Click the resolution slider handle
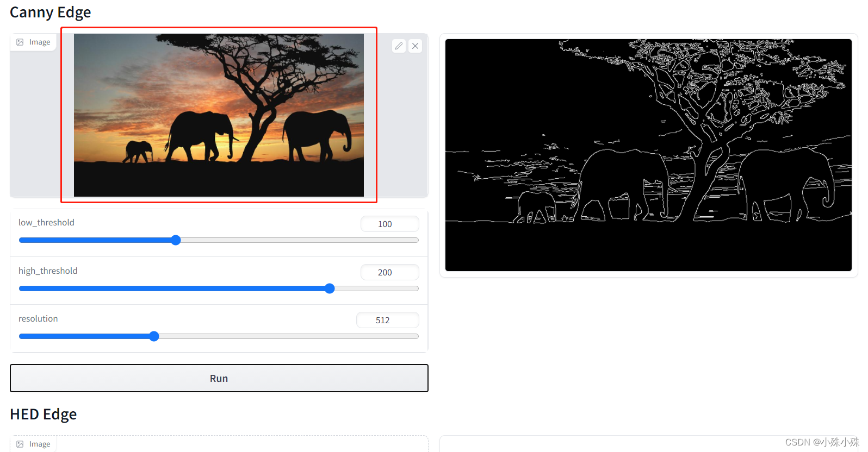This screenshot has width=868, height=452. [x=154, y=336]
